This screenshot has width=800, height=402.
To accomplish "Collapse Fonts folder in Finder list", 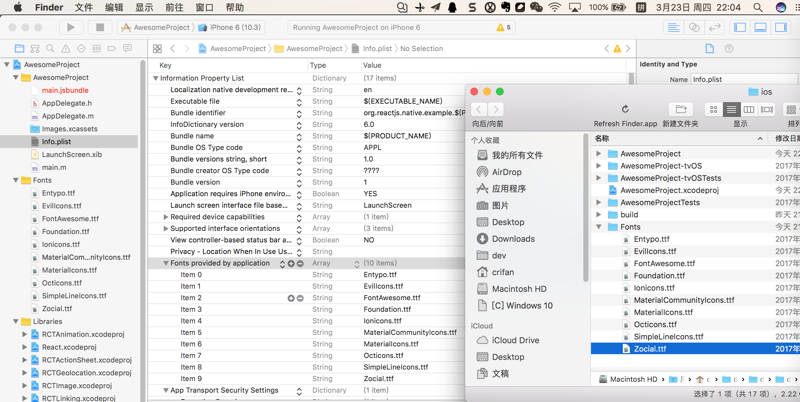I will pyautogui.click(x=598, y=227).
